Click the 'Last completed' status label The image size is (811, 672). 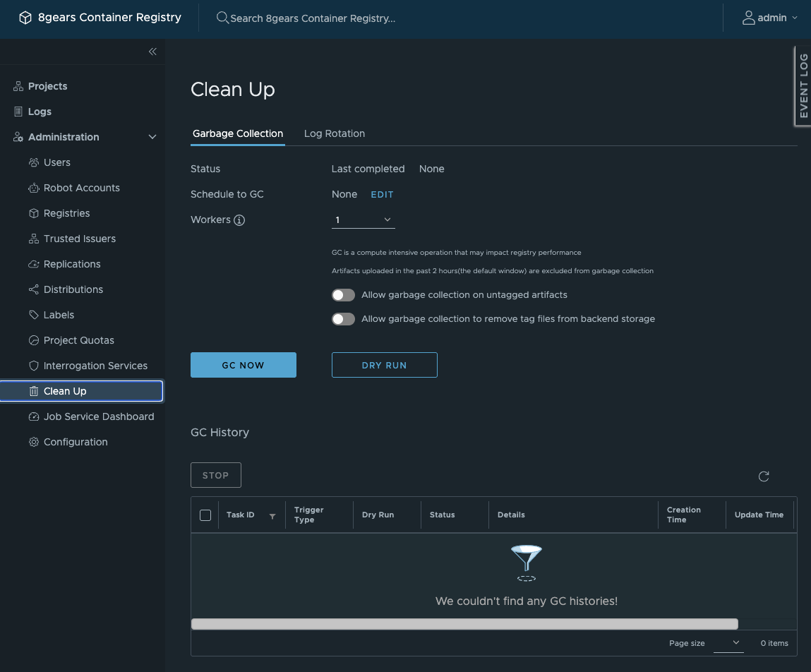click(368, 169)
